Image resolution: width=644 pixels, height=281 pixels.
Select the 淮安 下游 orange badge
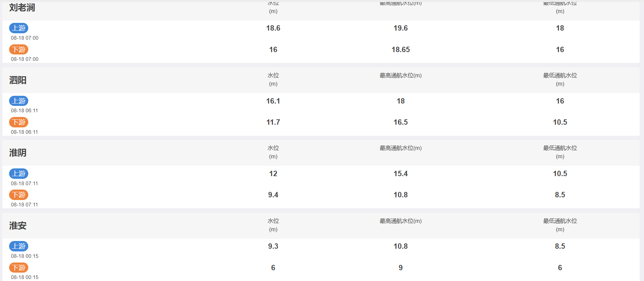click(19, 268)
